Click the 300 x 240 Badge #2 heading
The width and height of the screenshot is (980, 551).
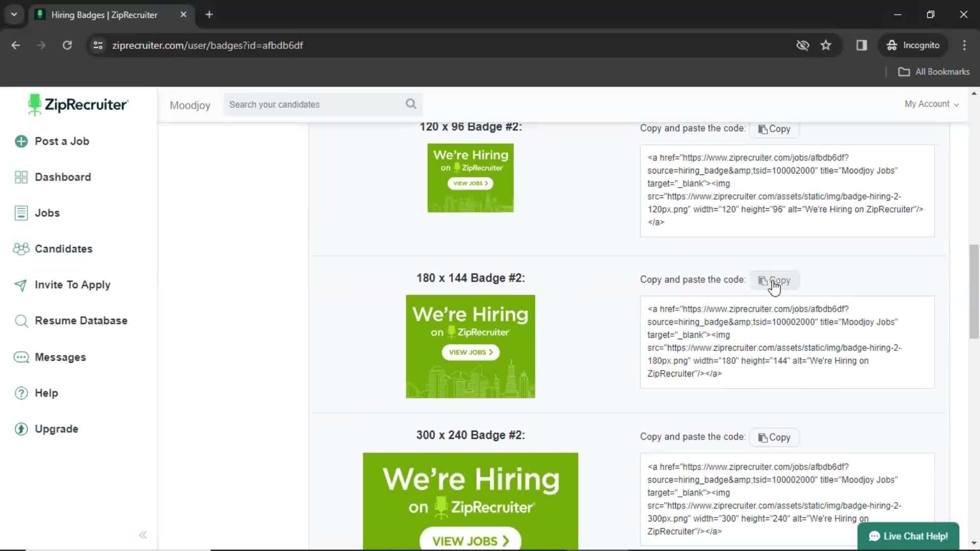pyautogui.click(x=471, y=435)
